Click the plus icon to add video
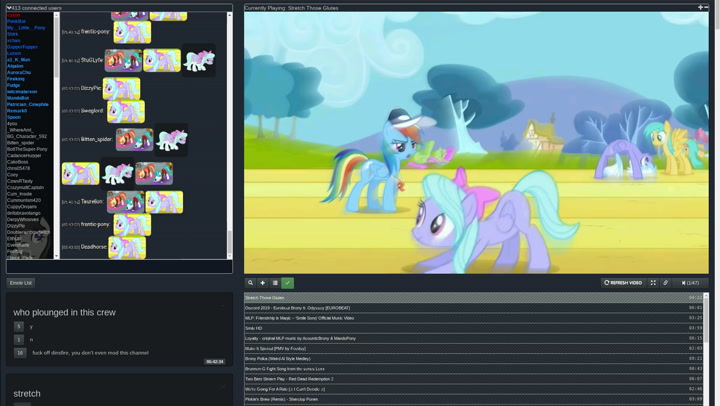720x406 pixels. click(263, 283)
